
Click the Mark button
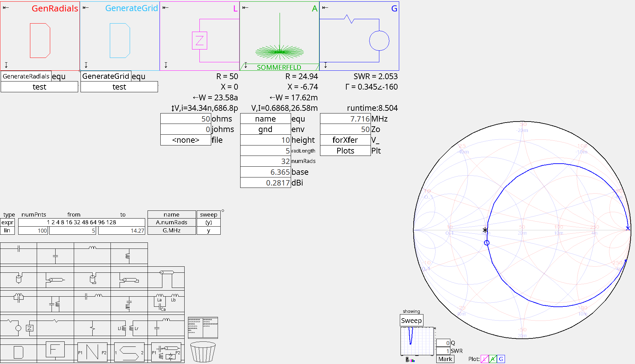click(445, 359)
